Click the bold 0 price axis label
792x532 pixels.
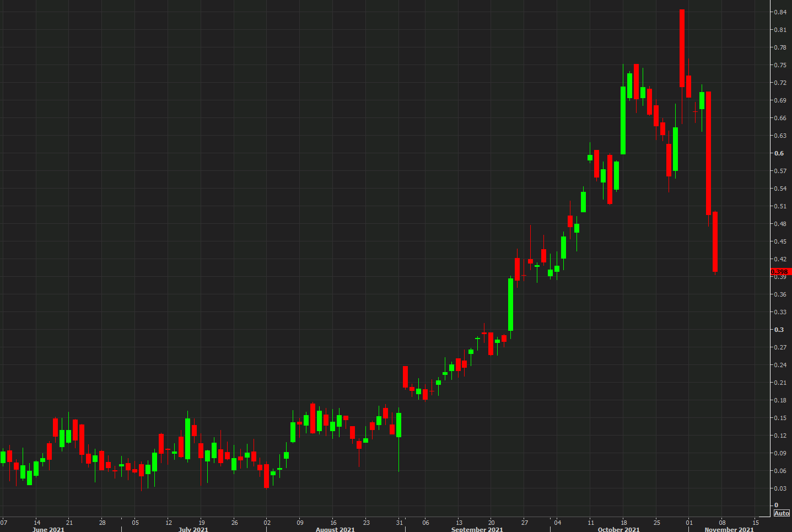coord(776,505)
